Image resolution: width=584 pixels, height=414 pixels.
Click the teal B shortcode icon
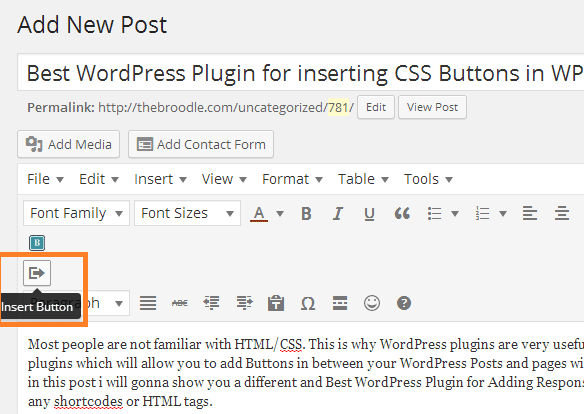tap(37, 243)
